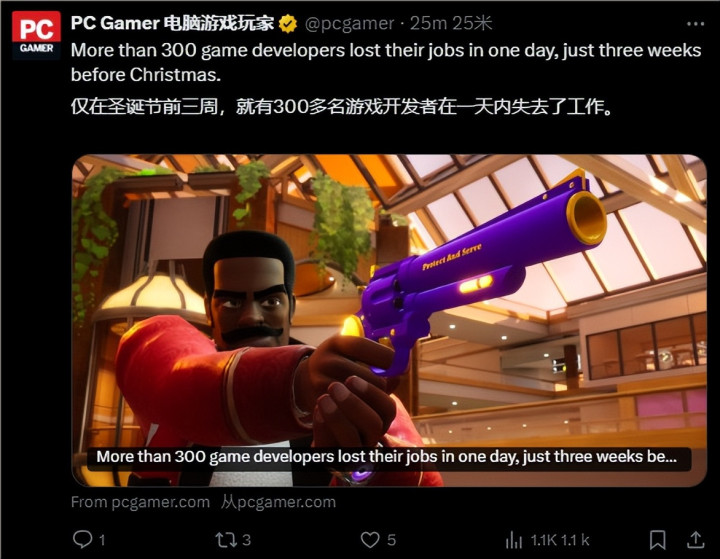Click the share upload icon
Screen dimensions: 720x559
[695, 540]
